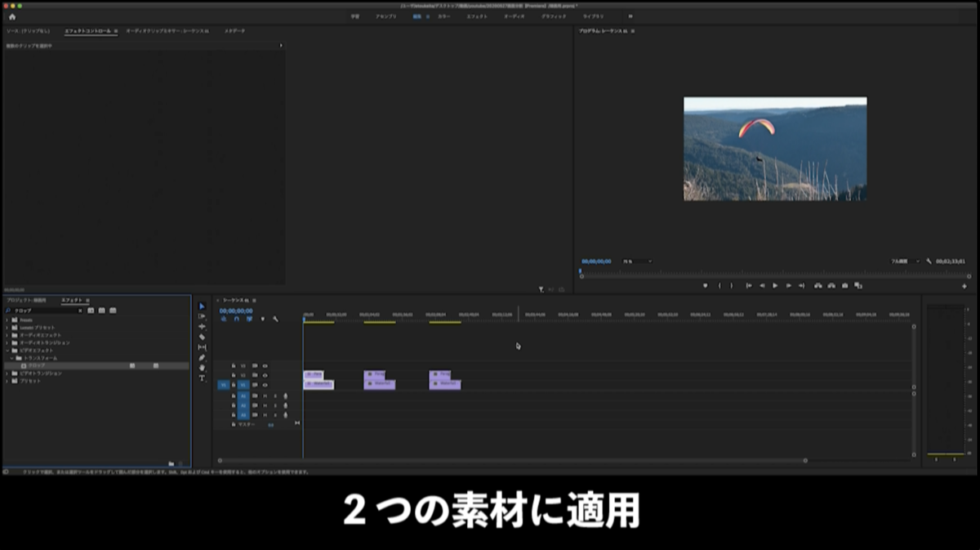Solo the A2 audio track
980x550 pixels.
275,405
